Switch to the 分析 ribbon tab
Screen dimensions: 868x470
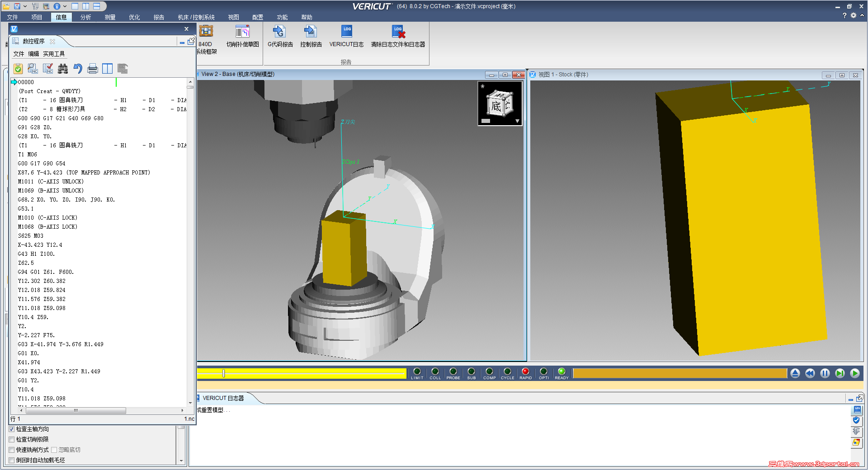(85, 17)
